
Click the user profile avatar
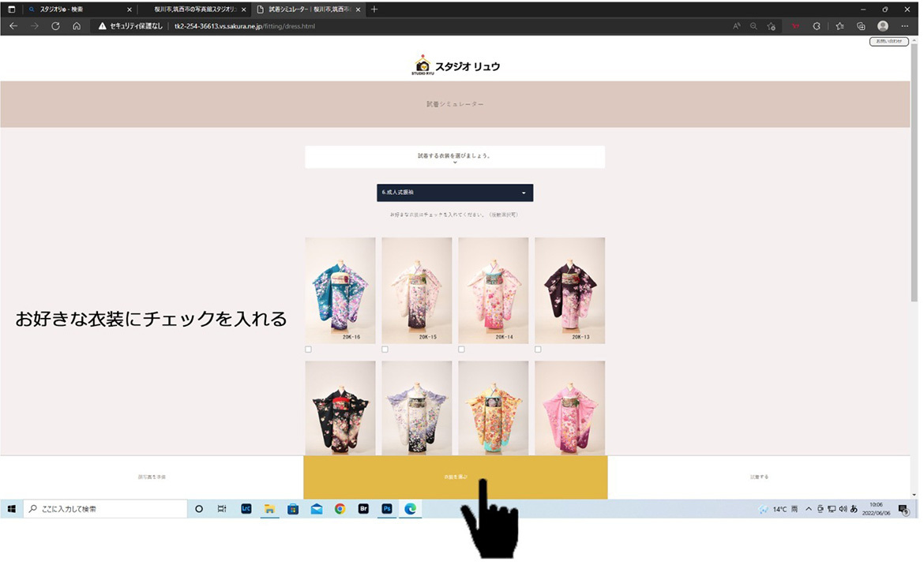coord(883,26)
